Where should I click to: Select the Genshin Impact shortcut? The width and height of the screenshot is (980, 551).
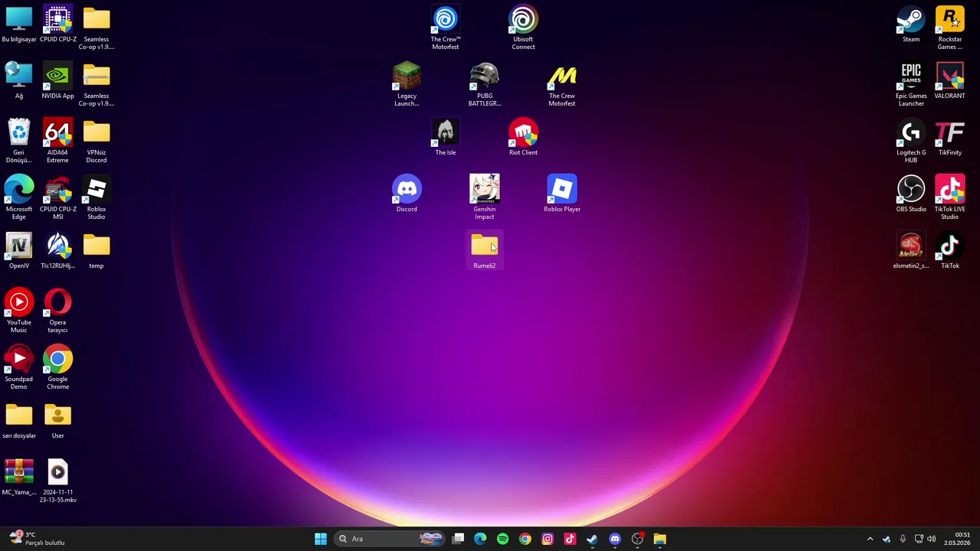point(485,198)
